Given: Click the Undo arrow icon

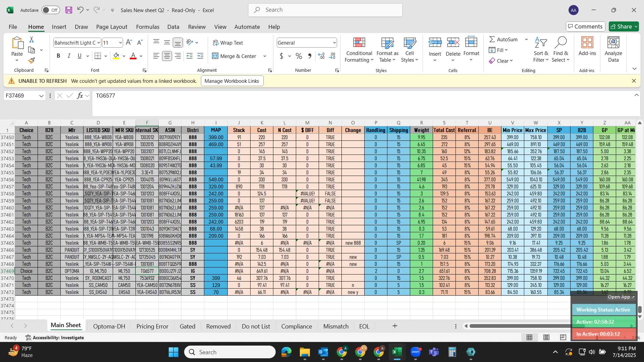Looking at the screenshot, I should tap(80, 10).
